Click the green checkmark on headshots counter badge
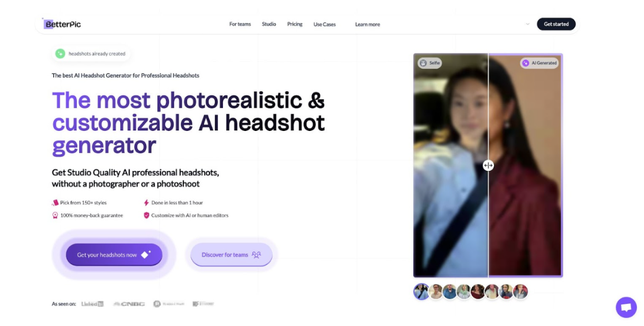This screenshot has width=644, height=326. 60,53
